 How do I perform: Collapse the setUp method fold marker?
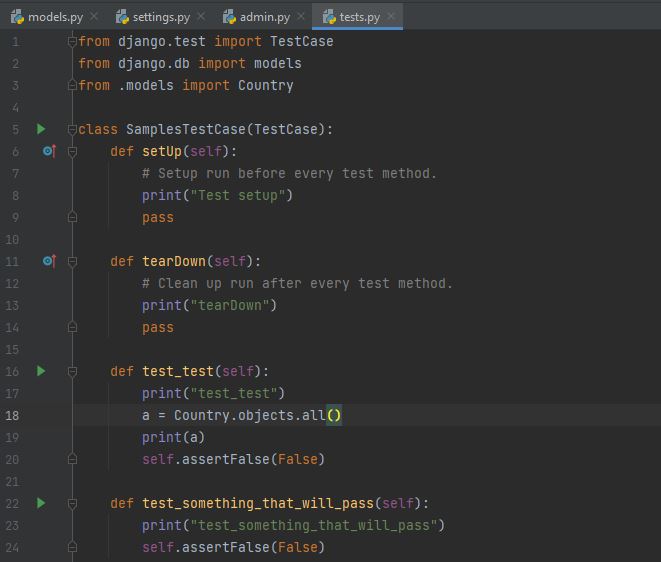tap(72, 151)
